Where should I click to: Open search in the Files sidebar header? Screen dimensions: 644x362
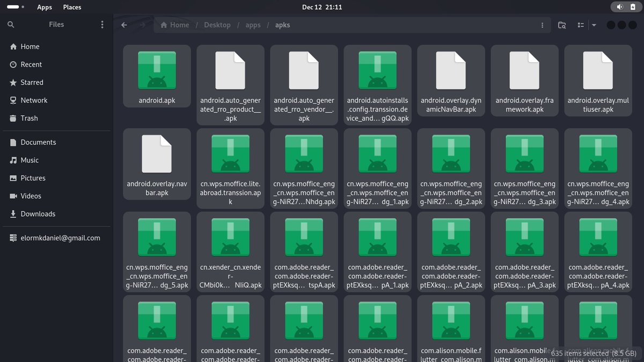click(x=11, y=25)
